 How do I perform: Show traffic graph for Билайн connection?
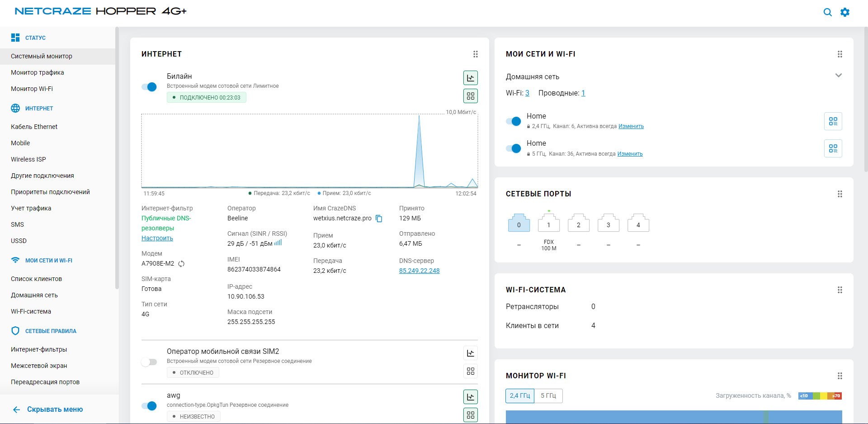pyautogui.click(x=471, y=78)
